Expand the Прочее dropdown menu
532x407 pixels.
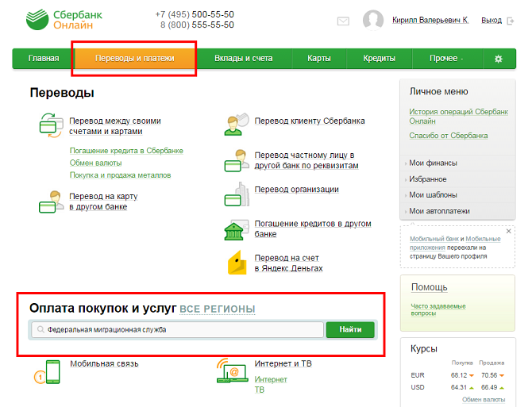pos(446,59)
